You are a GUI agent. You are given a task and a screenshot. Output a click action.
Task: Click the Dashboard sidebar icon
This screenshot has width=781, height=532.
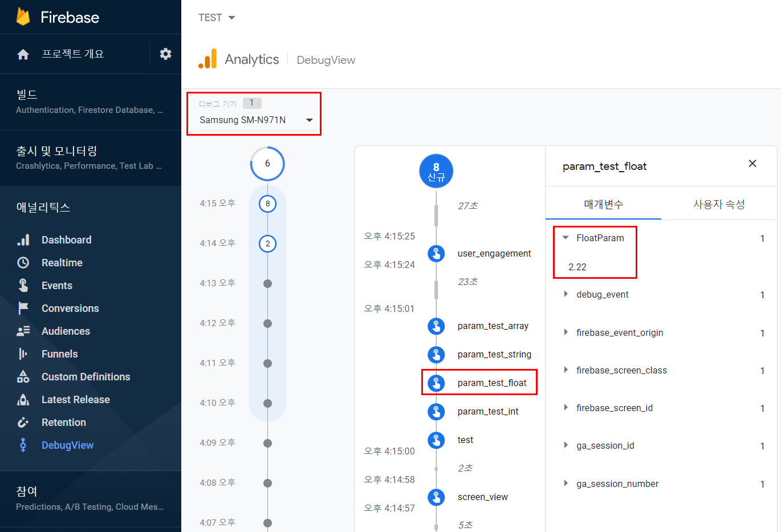click(x=23, y=240)
